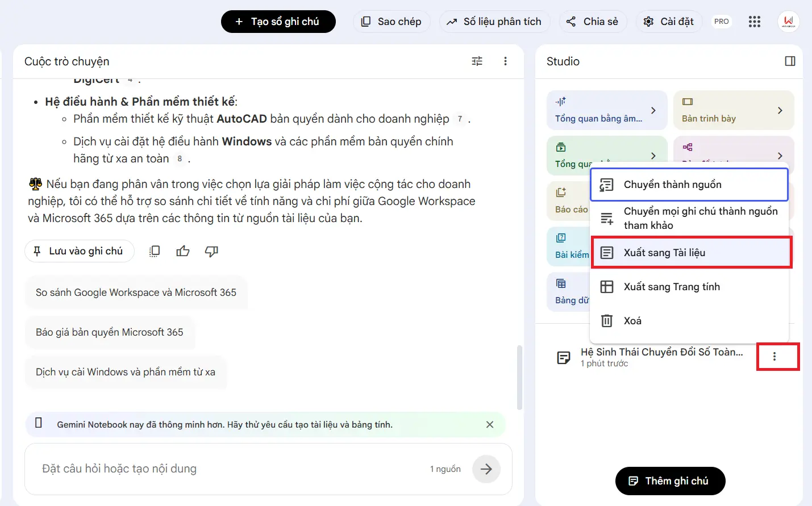Open the chat panel more options menu
Image resolution: width=812 pixels, height=506 pixels.
505,61
